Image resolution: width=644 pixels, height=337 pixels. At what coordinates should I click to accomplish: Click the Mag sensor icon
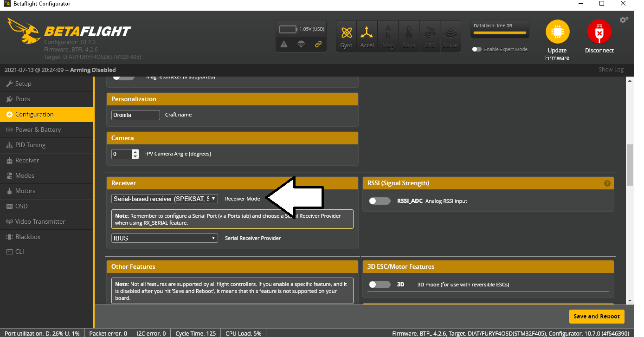pyautogui.click(x=388, y=36)
